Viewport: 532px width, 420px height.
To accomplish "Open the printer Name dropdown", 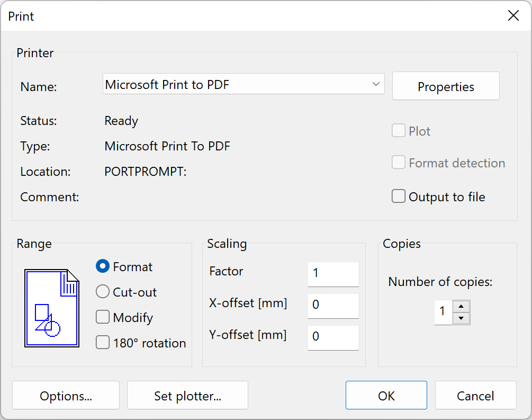I will (x=376, y=84).
